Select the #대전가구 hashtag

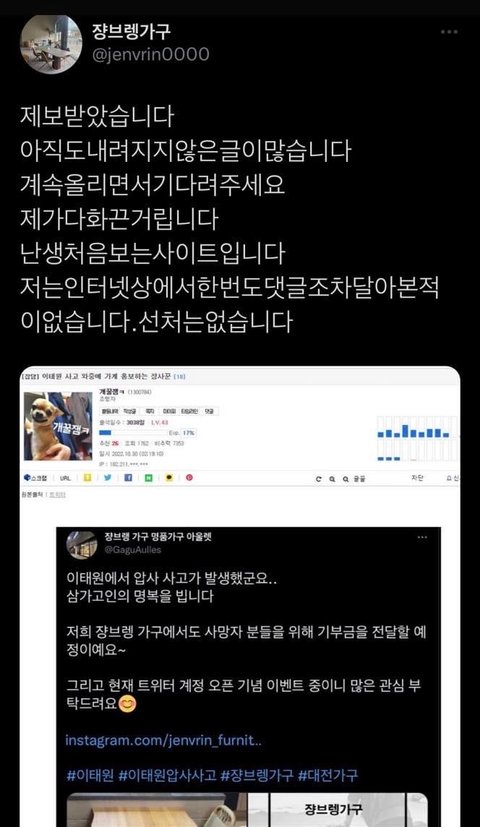coord(328,775)
